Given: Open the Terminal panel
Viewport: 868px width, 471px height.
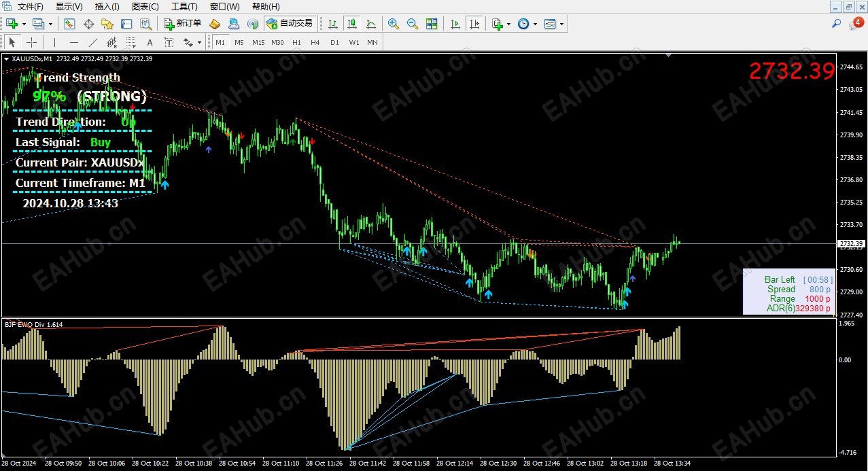Looking at the screenshot, I should point(126,24).
